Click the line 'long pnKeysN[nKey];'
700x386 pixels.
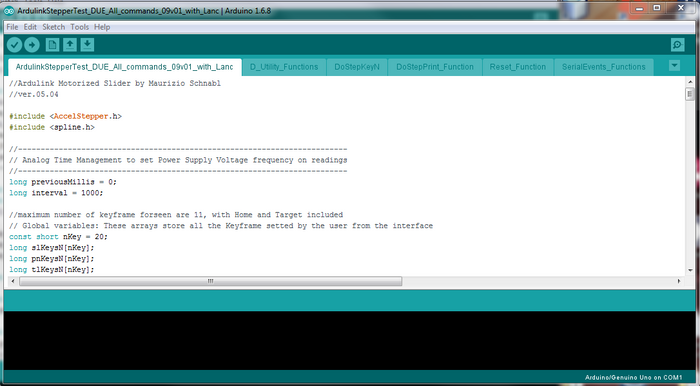click(x=52, y=258)
